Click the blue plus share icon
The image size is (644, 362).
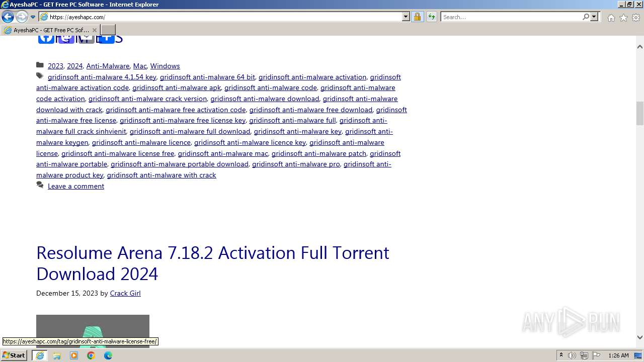[x=106, y=39]
